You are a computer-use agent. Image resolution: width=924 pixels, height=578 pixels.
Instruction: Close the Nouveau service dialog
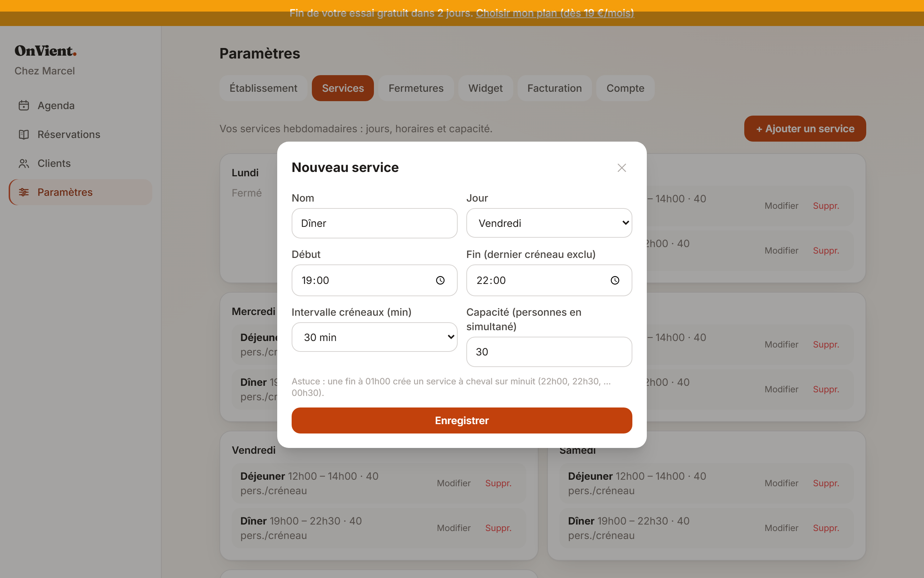tap(622, 168)
